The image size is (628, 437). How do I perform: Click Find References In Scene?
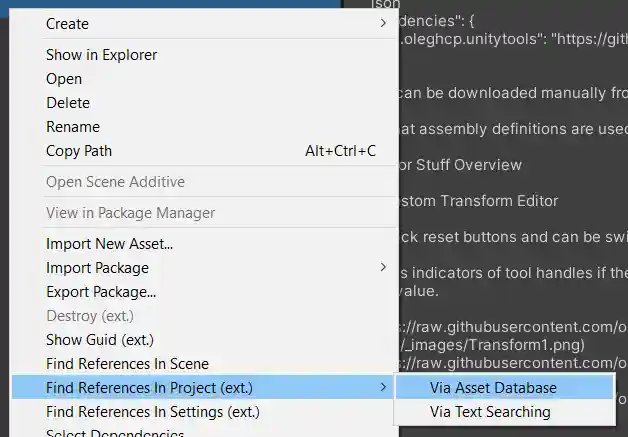(127, 364)
